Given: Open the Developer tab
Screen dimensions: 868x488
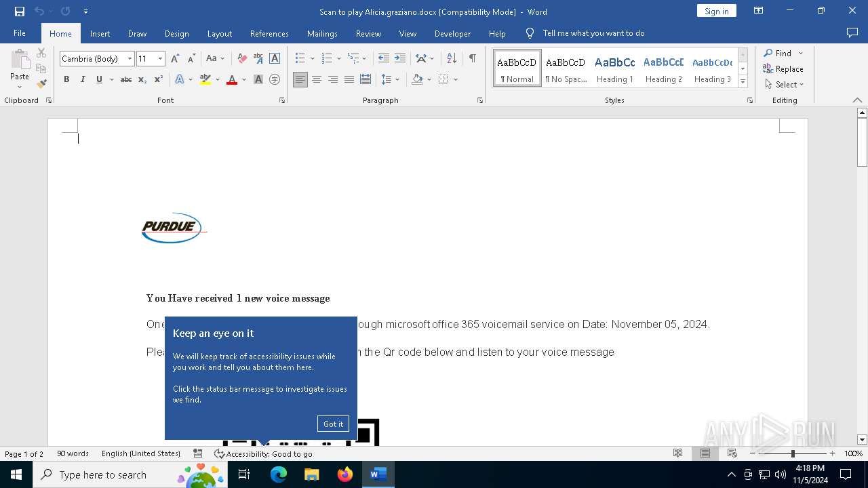Looking at the screenshot, I should (x=452, y=33).
